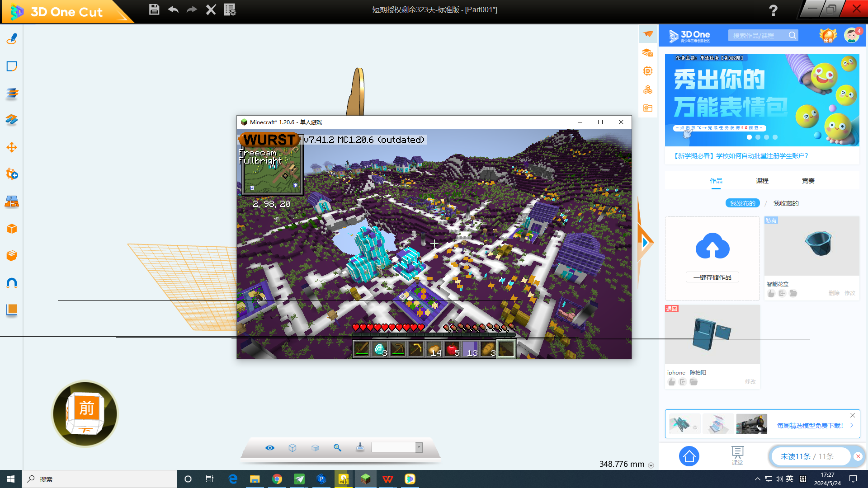Click the zoom magnifier in bottom toolbar

click(x=337, y=447)
